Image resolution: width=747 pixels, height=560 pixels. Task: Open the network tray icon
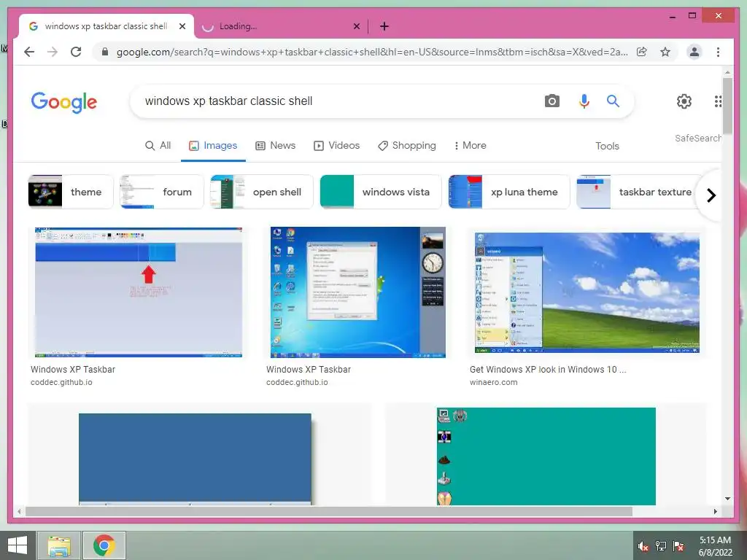(x=661, y=545)
